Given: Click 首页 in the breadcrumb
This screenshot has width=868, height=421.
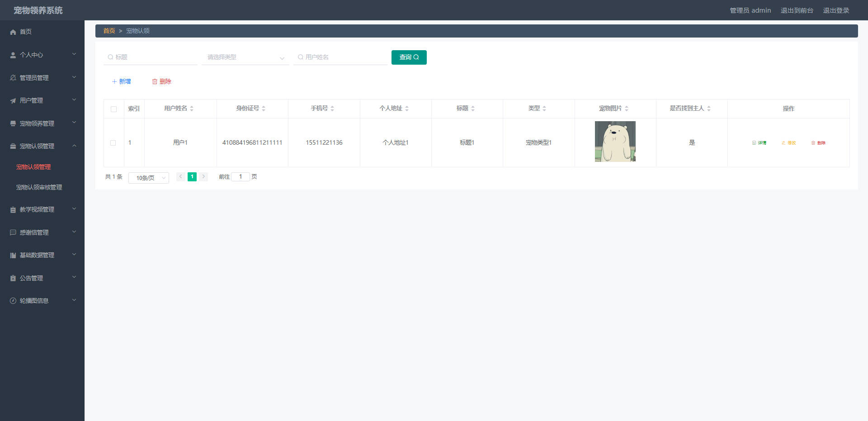Looking at the screenshot, I should tap(109, 31).
